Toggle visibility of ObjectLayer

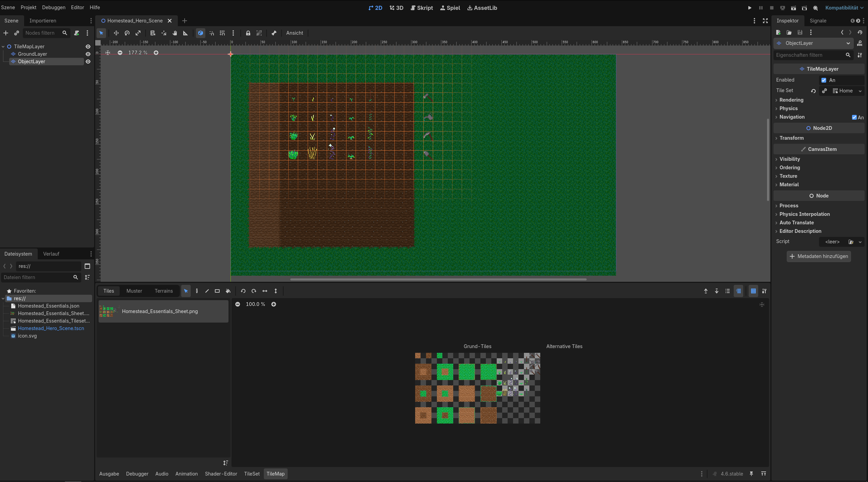88,62
